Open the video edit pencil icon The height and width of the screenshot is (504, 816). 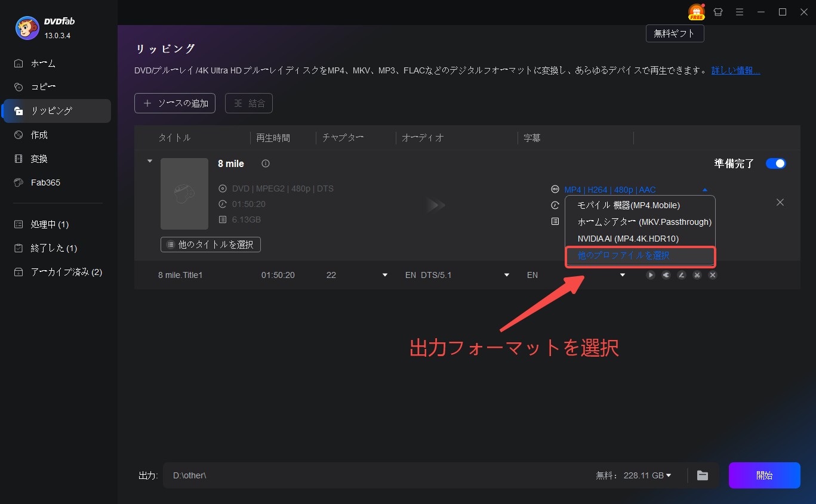(682, 275)
